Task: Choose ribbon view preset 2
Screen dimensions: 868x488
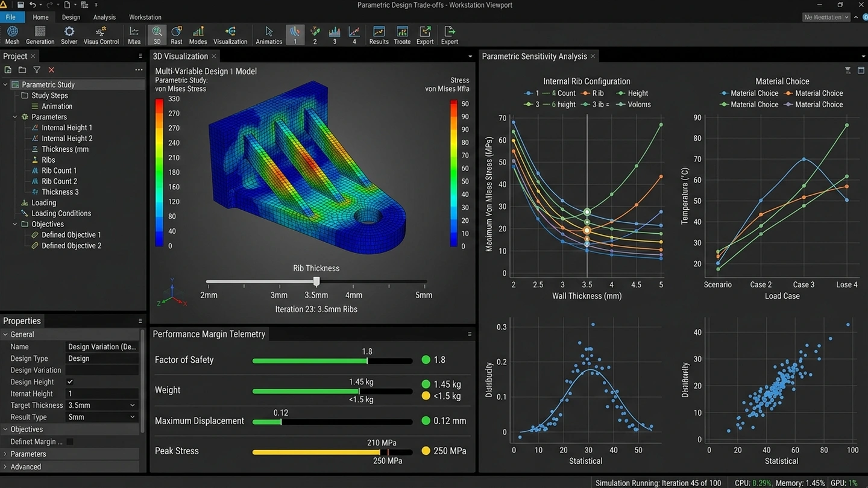Action: point(315,36)
